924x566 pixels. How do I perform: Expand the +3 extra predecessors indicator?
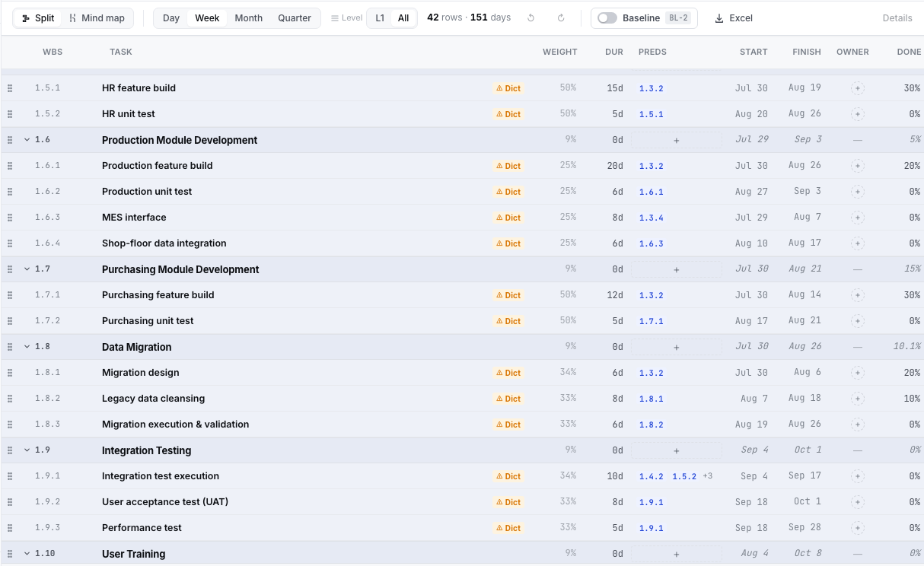[707, 476]
